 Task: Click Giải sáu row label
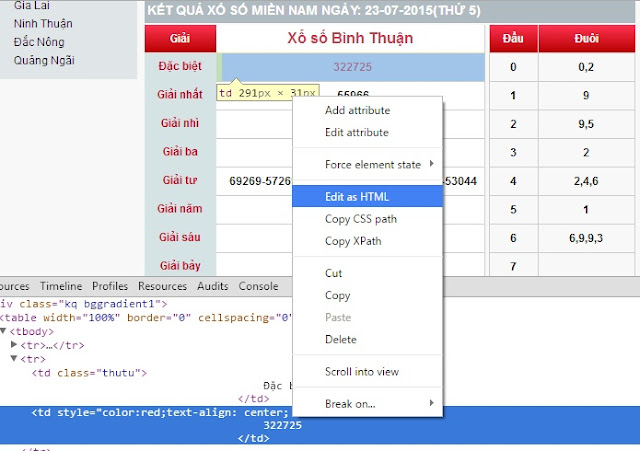point(180,237)
